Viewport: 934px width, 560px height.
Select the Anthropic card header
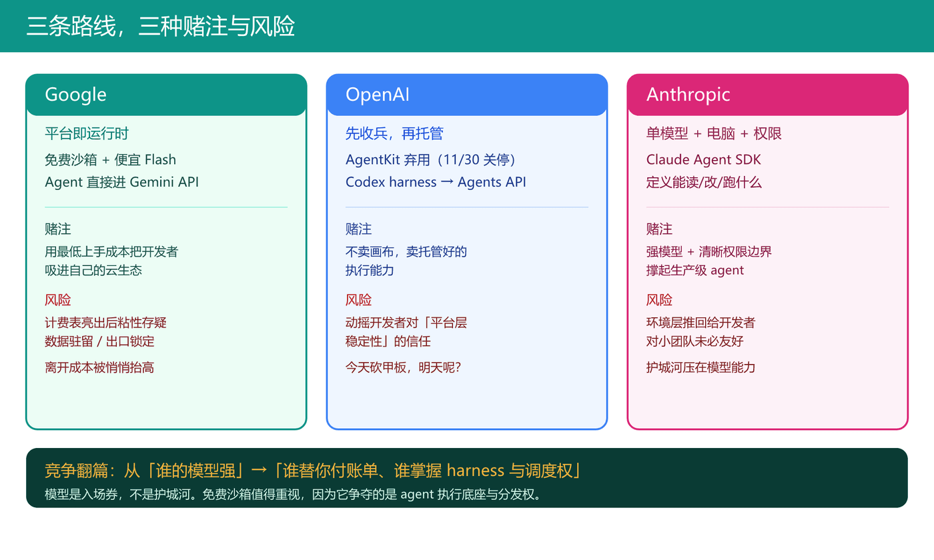[x=768, y=95]
